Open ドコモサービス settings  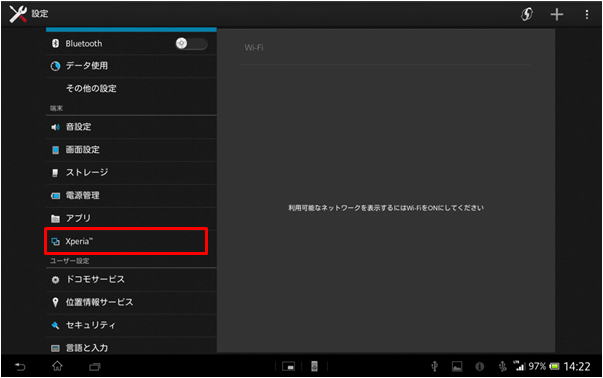click(x=131, y=280)
